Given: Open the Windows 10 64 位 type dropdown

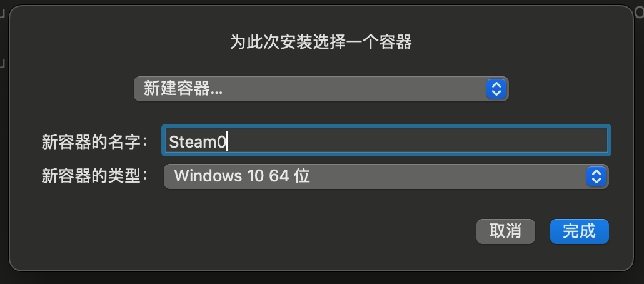Looking at the screenshot, I should [386, 176].
